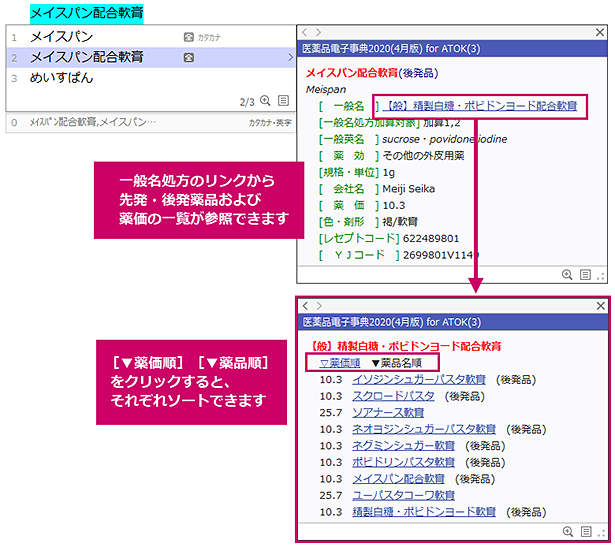
Task: Click 会社名 value Meiji Seika
Action: [408, 189]
